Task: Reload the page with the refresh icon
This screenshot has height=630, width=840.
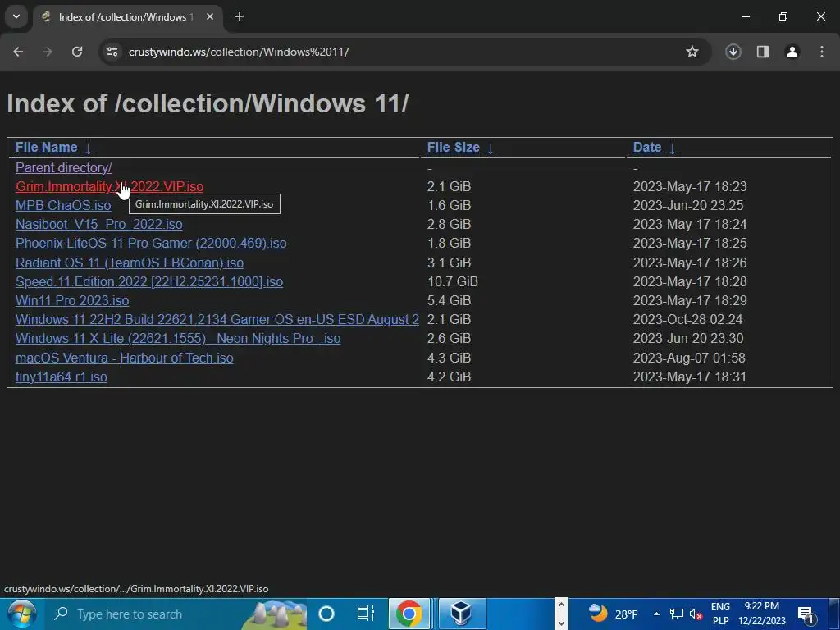Action: point(77,52)
